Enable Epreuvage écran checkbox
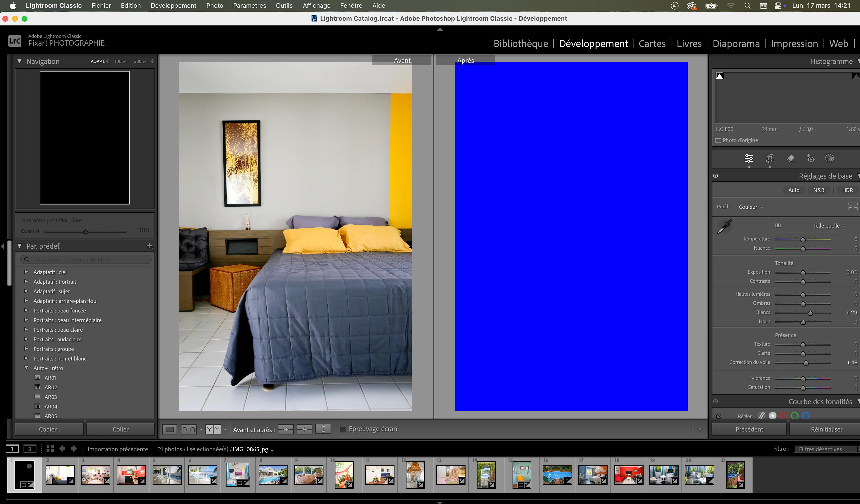The image size is (860, 504). [x=343, y=429]
